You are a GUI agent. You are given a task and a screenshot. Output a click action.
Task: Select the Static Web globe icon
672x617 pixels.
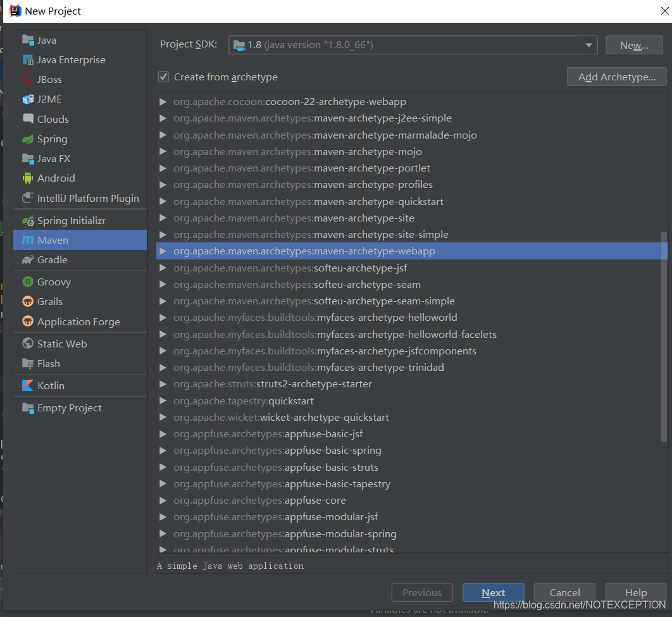click(x=28, y=343)
